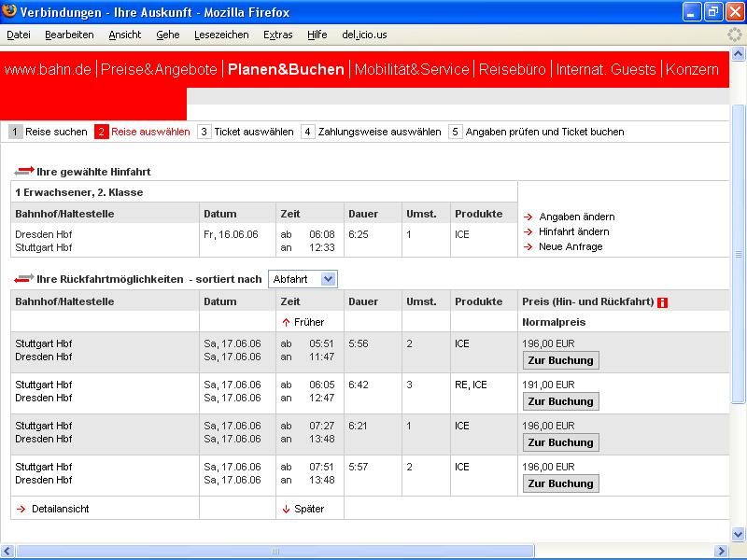This screenshot has height=560, width=747.
Task: Click Zur Buchung for the 07:51 departure
Action: point(561,483)
